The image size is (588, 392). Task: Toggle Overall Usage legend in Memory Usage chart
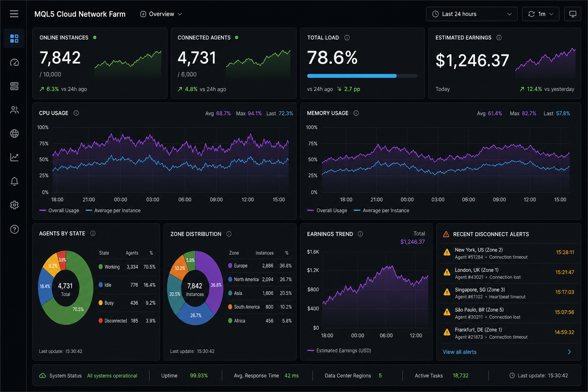point(327,211)
